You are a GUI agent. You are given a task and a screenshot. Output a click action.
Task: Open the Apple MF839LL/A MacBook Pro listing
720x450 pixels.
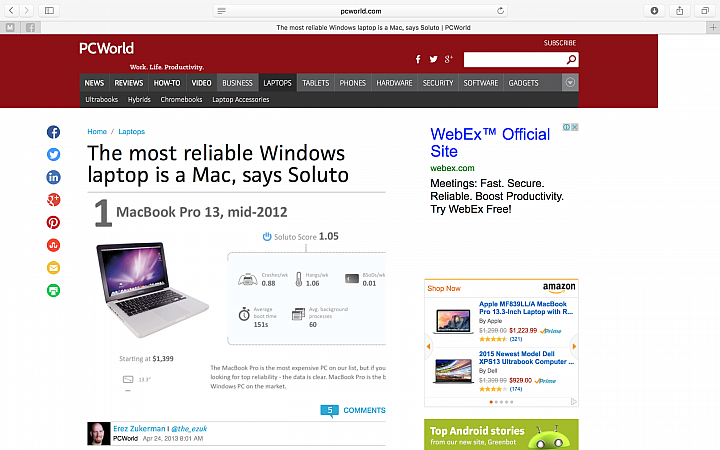pos(526,308)
